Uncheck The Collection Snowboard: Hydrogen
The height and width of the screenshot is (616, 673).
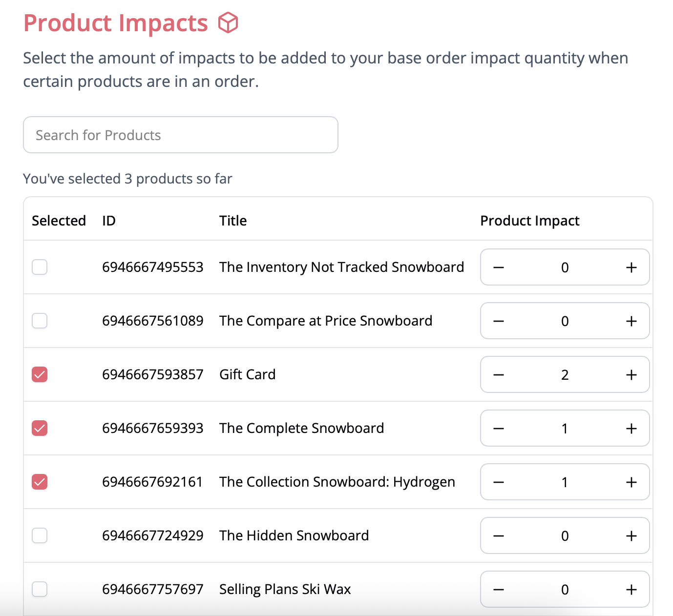coord(40,482)
